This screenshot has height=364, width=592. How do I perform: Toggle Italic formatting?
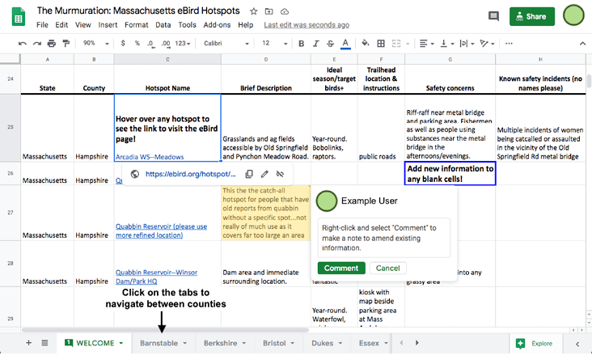(315, 44)
